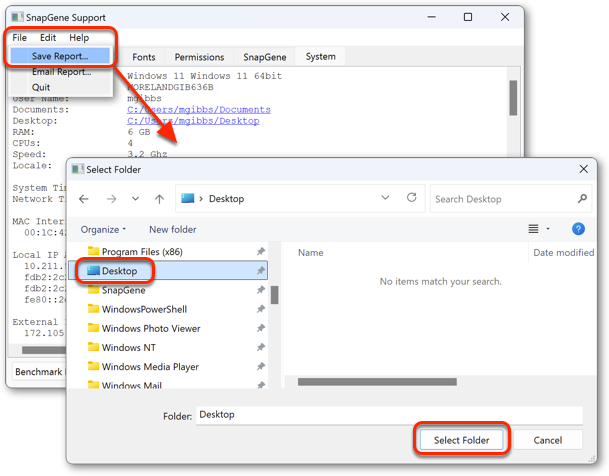Choose Email Report... from the File menu
The height and width of the screenshot is (476, 609).
point(61,72)
